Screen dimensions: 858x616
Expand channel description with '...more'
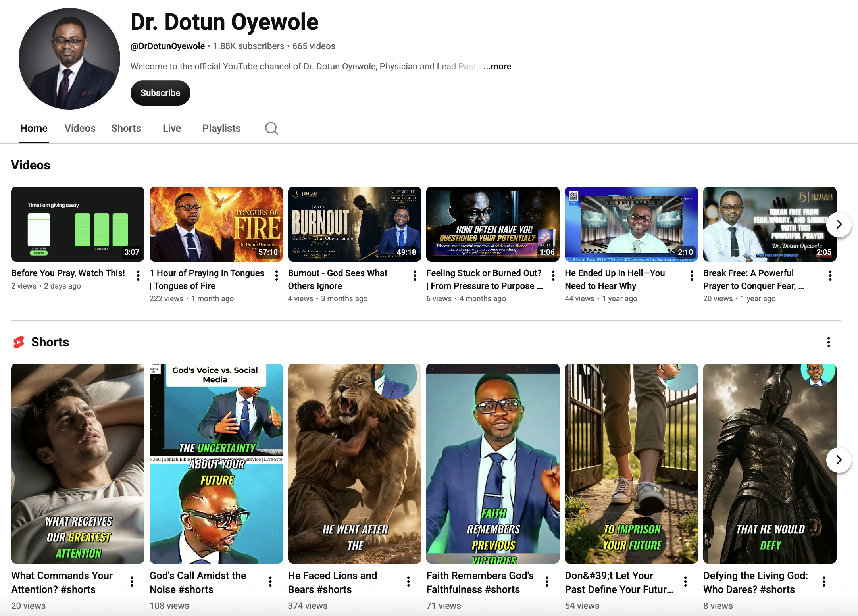click(497, 66)
